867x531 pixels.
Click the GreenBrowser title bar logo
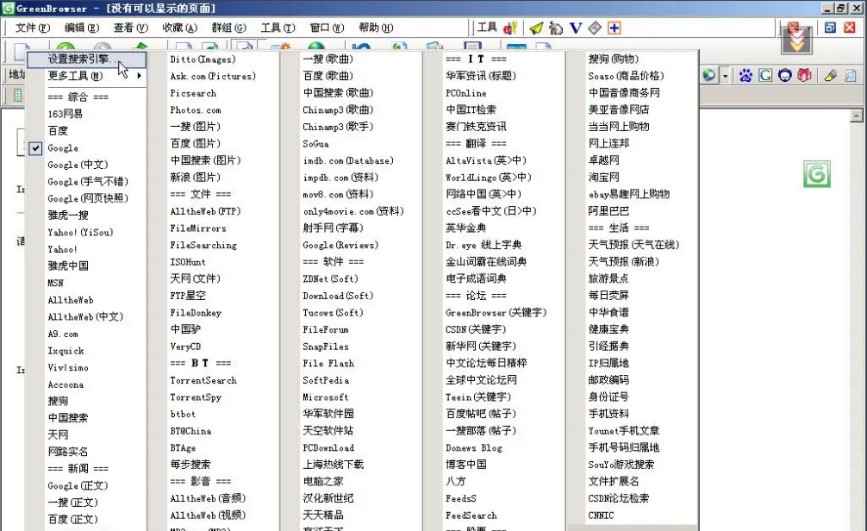(8, 8)
